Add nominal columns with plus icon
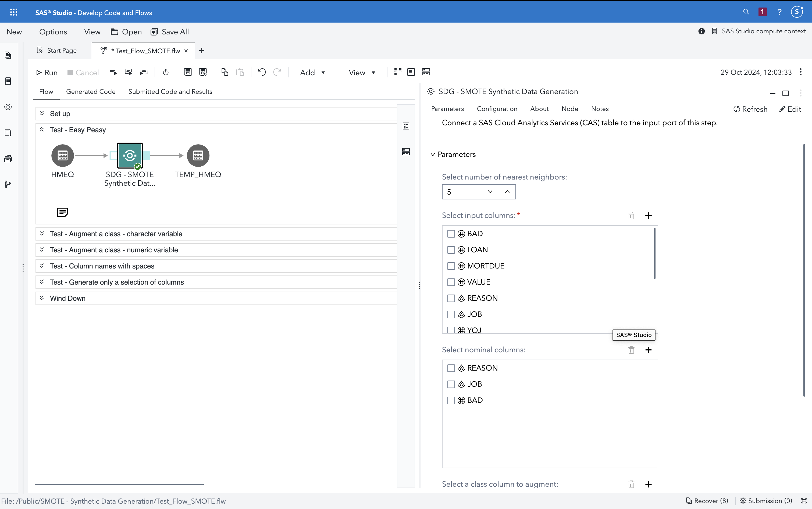This screenshot has width=812, height=509. [x=648, y=350]
